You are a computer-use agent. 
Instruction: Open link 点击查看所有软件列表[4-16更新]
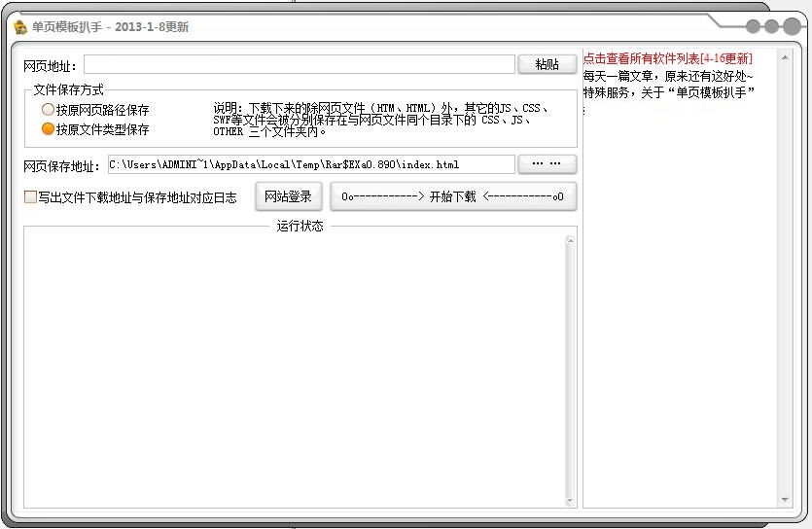667,58
